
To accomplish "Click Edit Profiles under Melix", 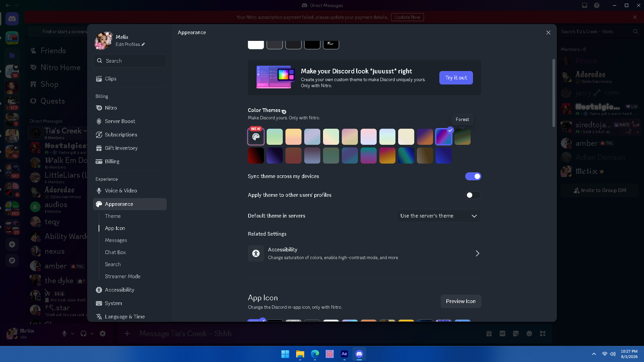I will tap(130, 44).
